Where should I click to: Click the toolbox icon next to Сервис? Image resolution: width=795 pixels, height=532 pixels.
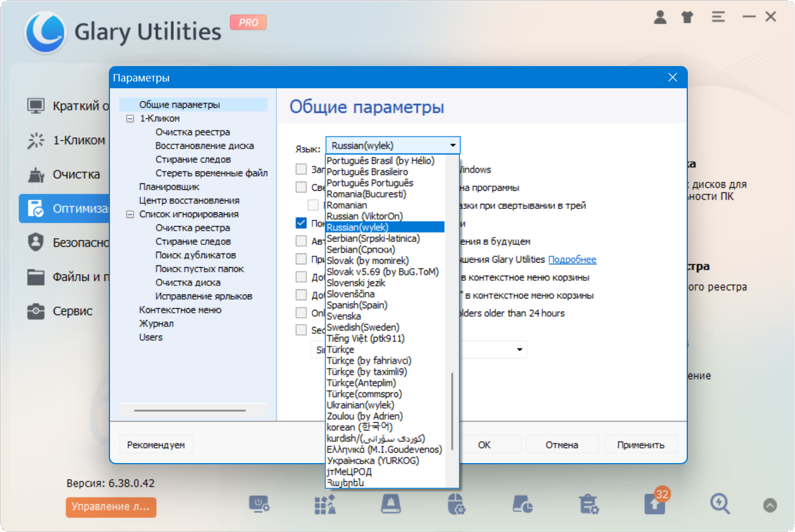click(x=36, y=311)
